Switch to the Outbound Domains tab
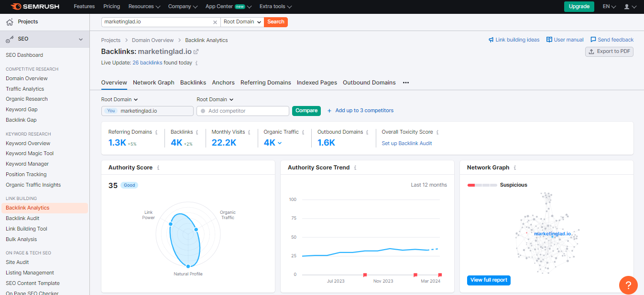Screen dimensions: 644x295 369,83
